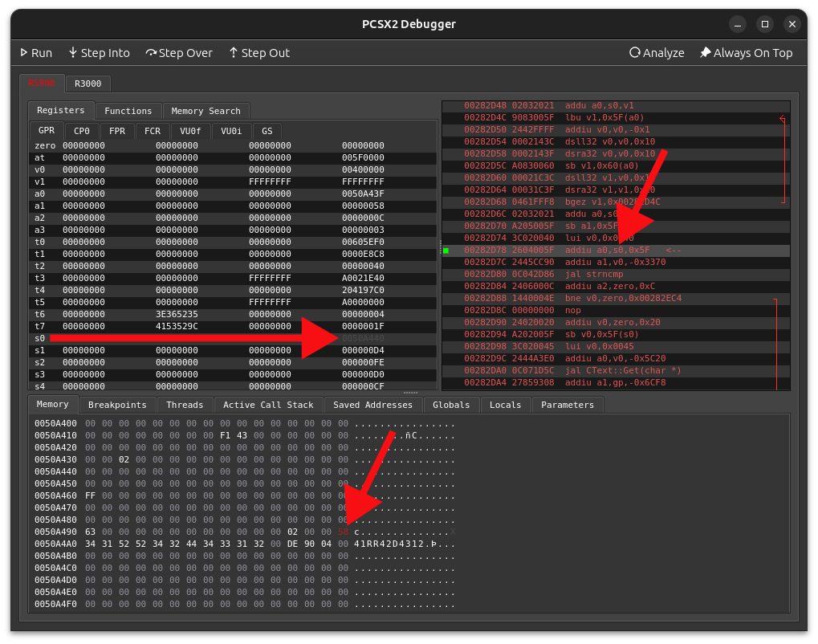Select the GPR register tab
The image size is (818, 644).
point(47,130)
